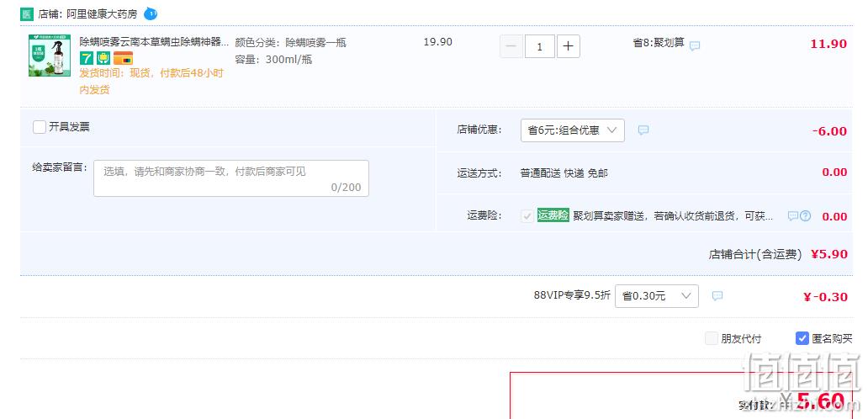The image size is (868, 419).
Task: Enable the 开具发票 checkbox
Action: 40,127
